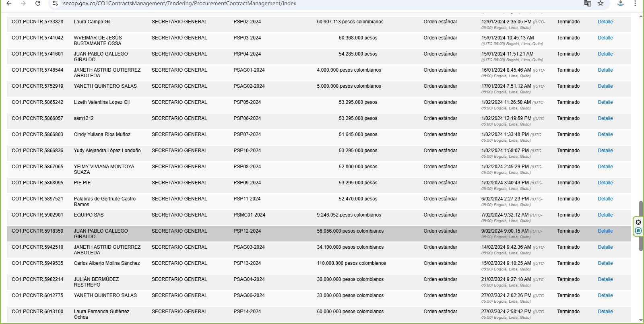Click the ESET secure browser badge icon
Image resolution: width=644 pixels, height=324 pixels.
pyautogui.click(x=638, y=231)
